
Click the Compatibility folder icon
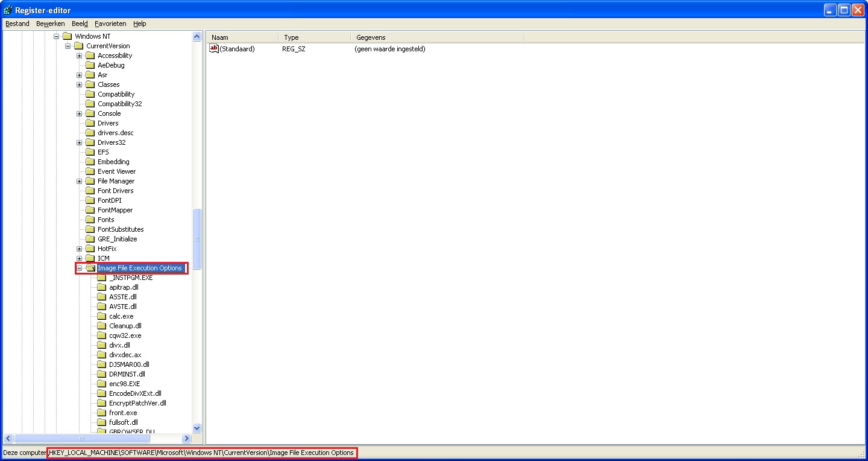[x=90, y=94]
